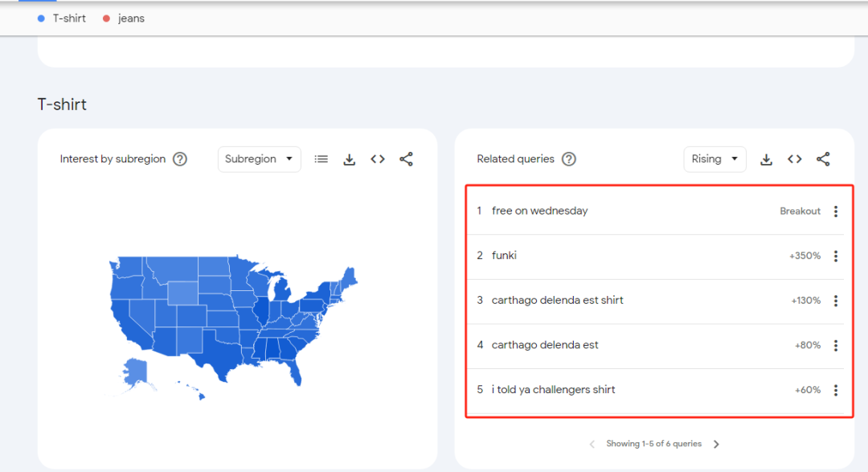Open embed code for subregion map
The height and width of the screenshot is (472, 868).
point(378,159)
